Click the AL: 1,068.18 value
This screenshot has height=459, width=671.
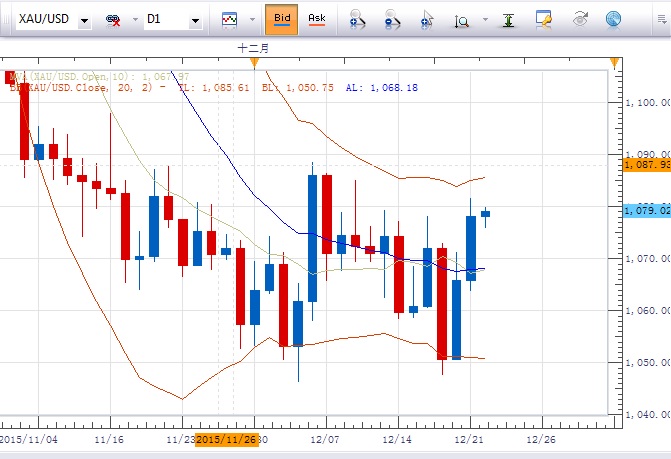click(382, 88)
